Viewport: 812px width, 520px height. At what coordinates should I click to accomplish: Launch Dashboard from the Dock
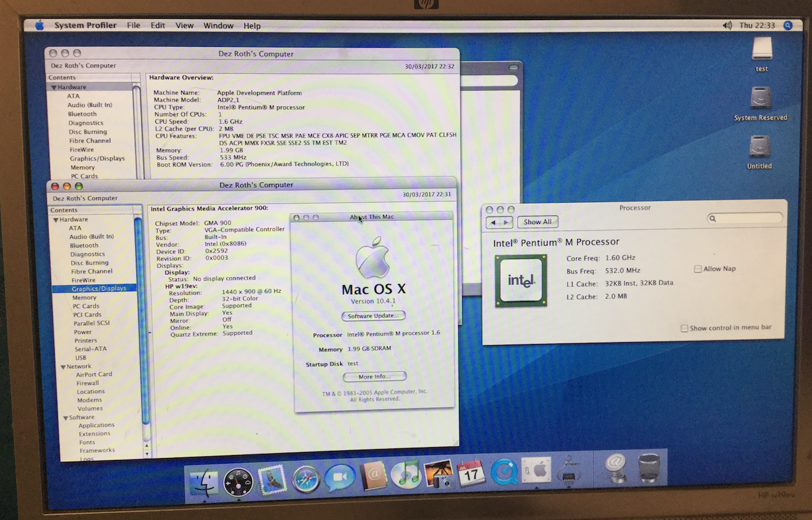(237, 482)
